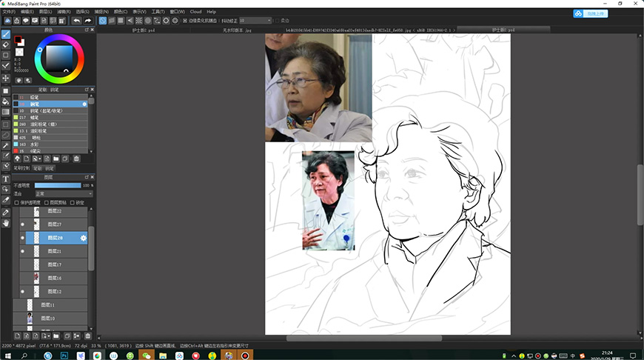Open the brush control tab
This screenshot has height=360, width=644.
(x=21, y=168)
